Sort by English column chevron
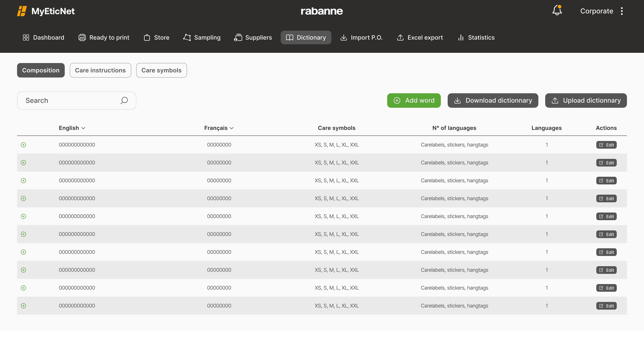 click(x=83, y=128)
